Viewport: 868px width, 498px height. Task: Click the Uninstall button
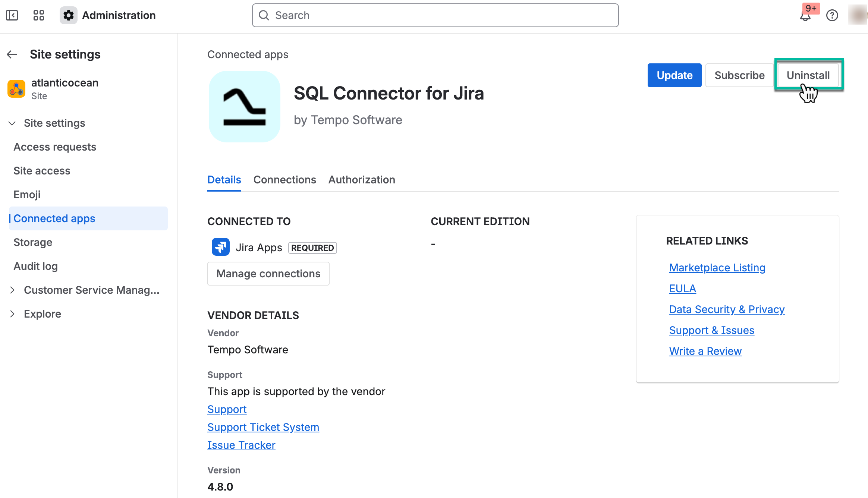[x=808, y=75]
